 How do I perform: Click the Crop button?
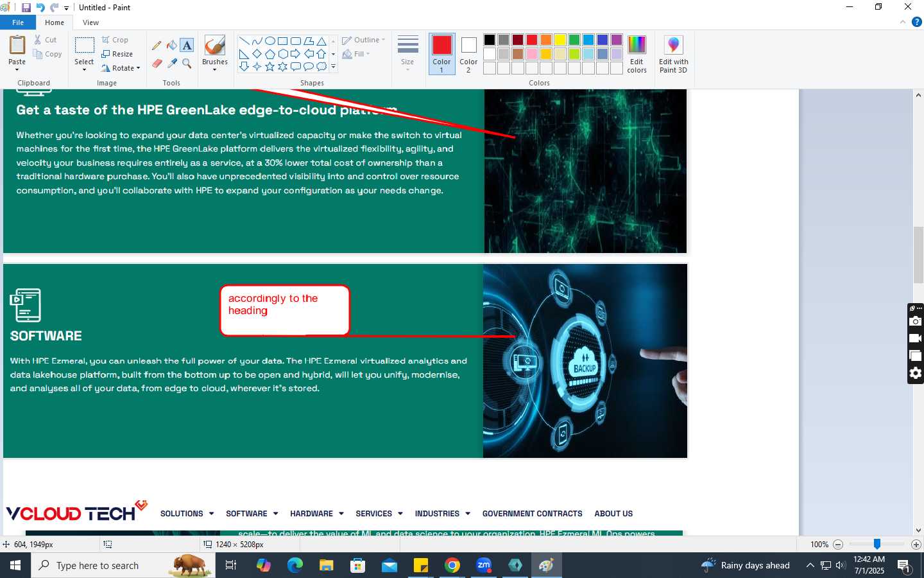point(115,40)
